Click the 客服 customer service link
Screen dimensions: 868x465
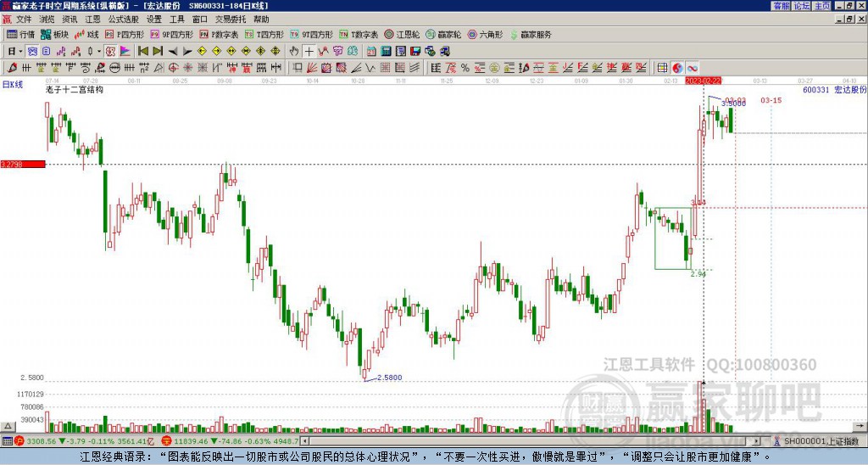[782, 6]
